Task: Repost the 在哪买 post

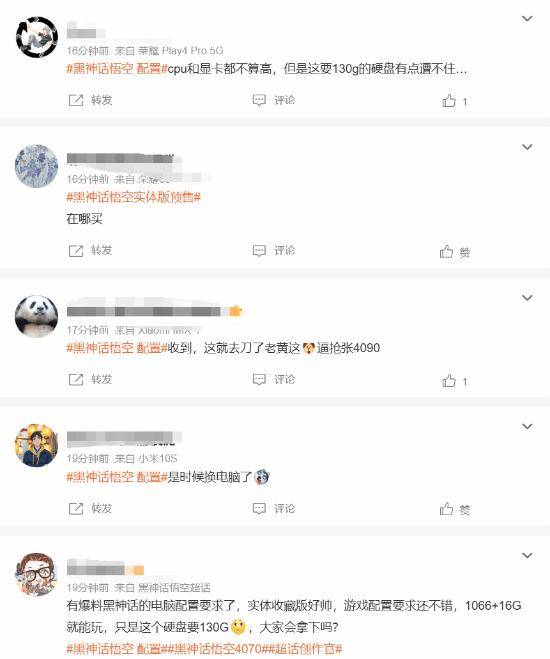Action: [90, 250]
